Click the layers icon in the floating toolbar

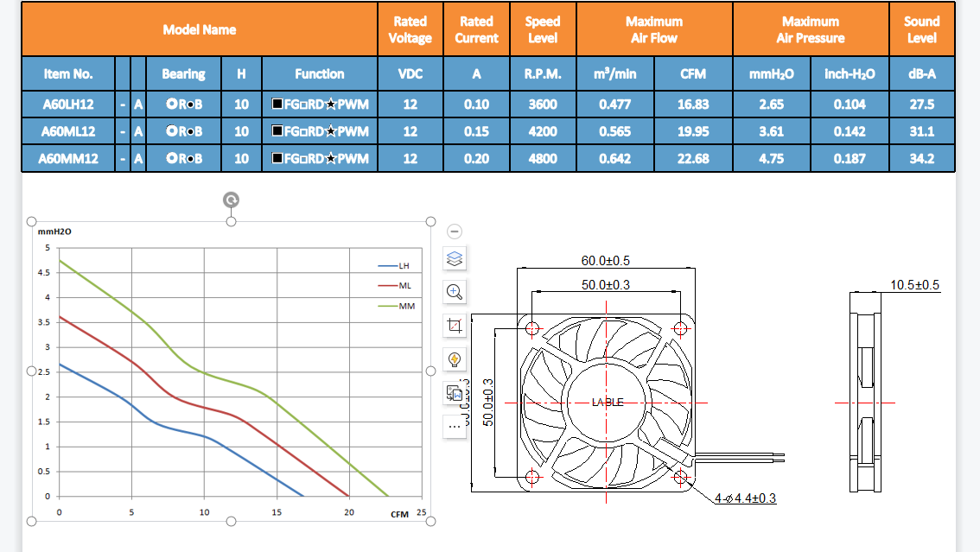click(455, 258)
